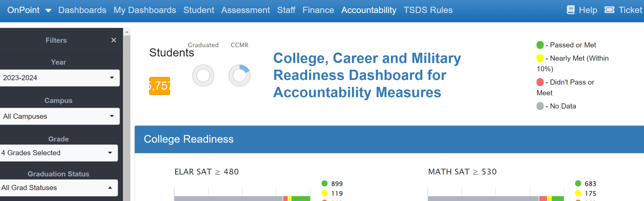The width and height of the screenshot is (644, 201).
Task: Open the Assessment menu item
Action: click(x=245, y=10)
